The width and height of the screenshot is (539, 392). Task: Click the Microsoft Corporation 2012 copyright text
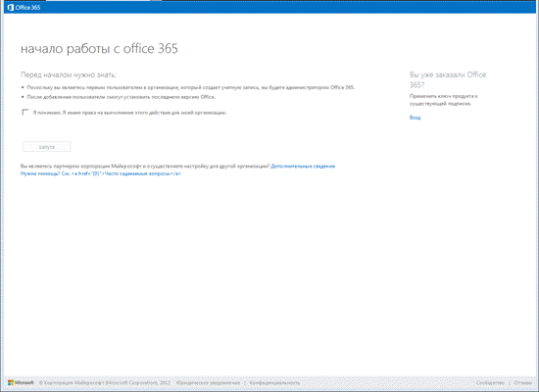click(x=105, y=383)
